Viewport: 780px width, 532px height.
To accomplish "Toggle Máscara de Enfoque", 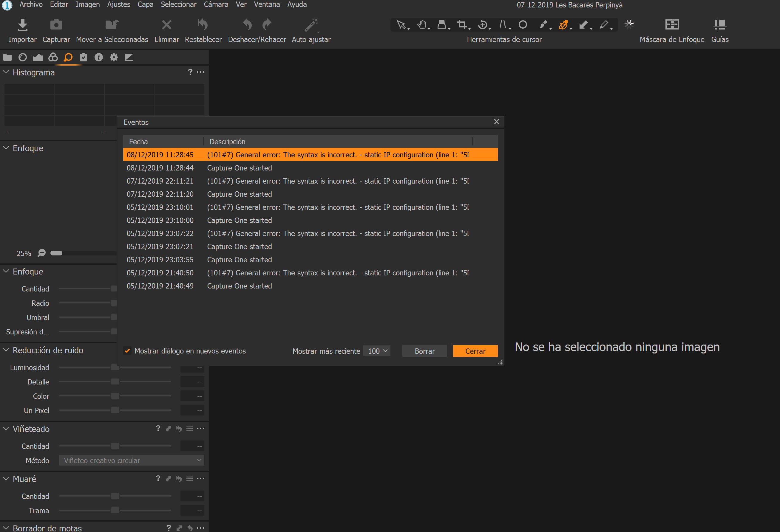I will pyautogui.click(x=672, y=24).
